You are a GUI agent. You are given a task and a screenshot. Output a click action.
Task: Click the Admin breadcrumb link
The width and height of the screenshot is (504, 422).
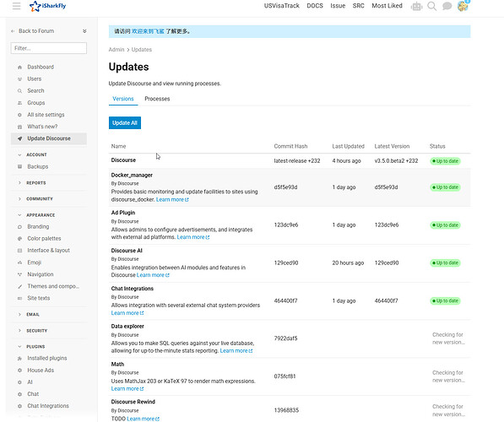(117, 50)
